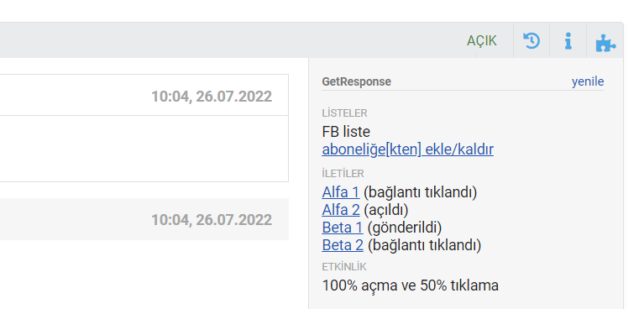Screen dimensions: 644x309
Task: Click the LİSTELER section label
Action: click(x=344, y=113)
